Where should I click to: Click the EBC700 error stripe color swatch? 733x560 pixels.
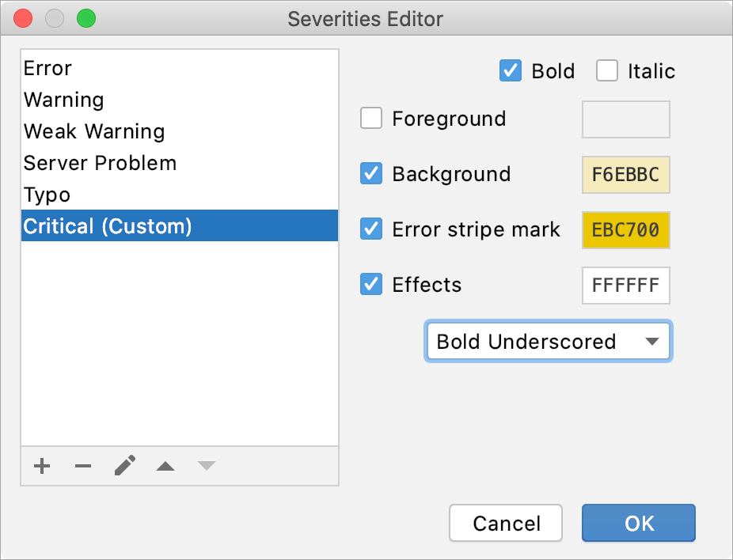coord(625,230)
